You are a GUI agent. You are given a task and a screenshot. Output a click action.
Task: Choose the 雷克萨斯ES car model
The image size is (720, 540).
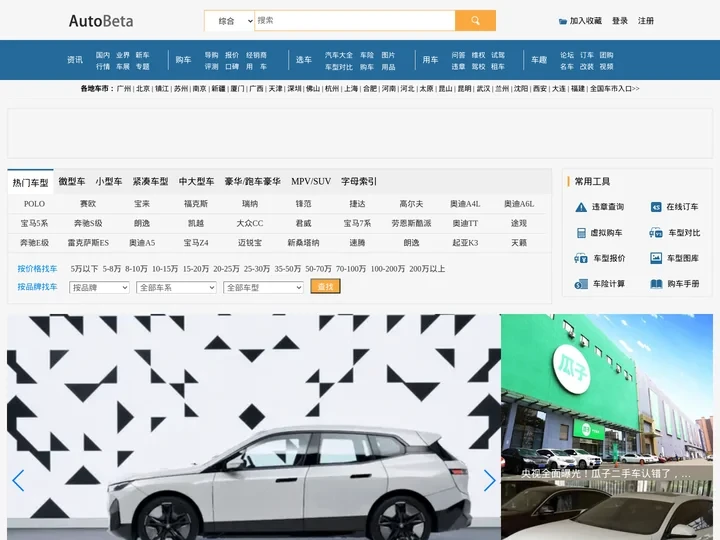88,243
